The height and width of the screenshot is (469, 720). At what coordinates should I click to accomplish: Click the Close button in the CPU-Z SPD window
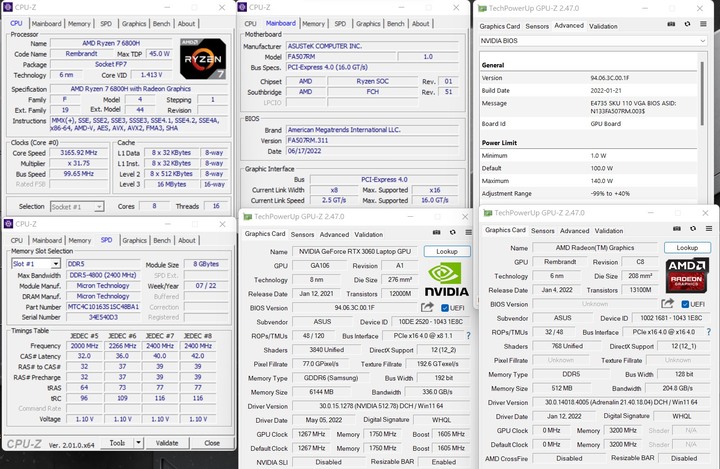coord(212,443)
